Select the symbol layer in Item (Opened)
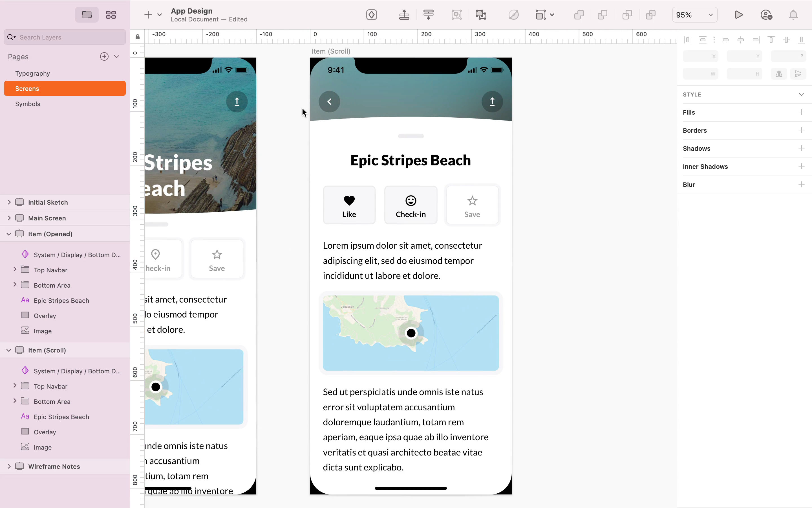812x508 pixels. pyautogui.click(x=77, y=255)
